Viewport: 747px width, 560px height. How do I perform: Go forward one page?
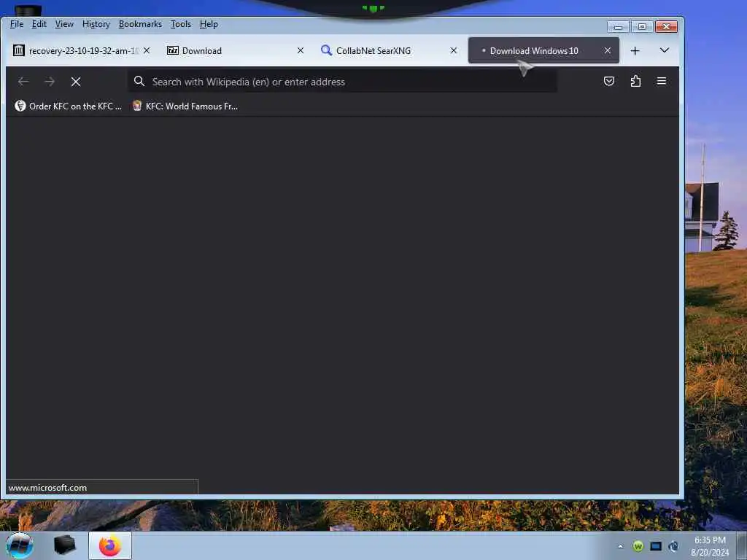pyautogui.click(x=50, y=82)
